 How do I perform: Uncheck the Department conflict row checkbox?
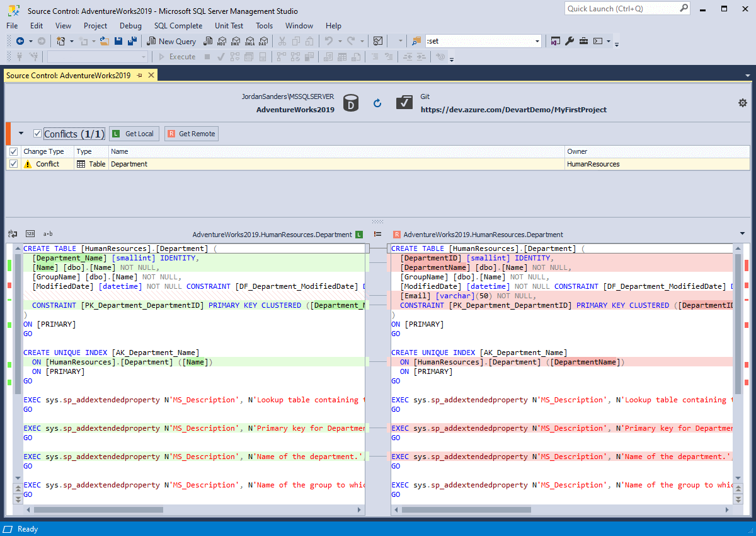(14, 164)
